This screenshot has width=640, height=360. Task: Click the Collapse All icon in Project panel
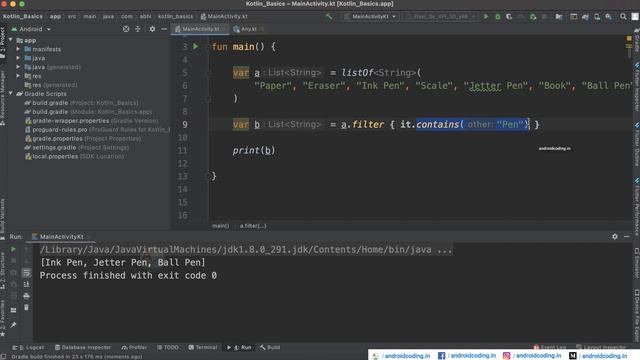tap(138, 29)
